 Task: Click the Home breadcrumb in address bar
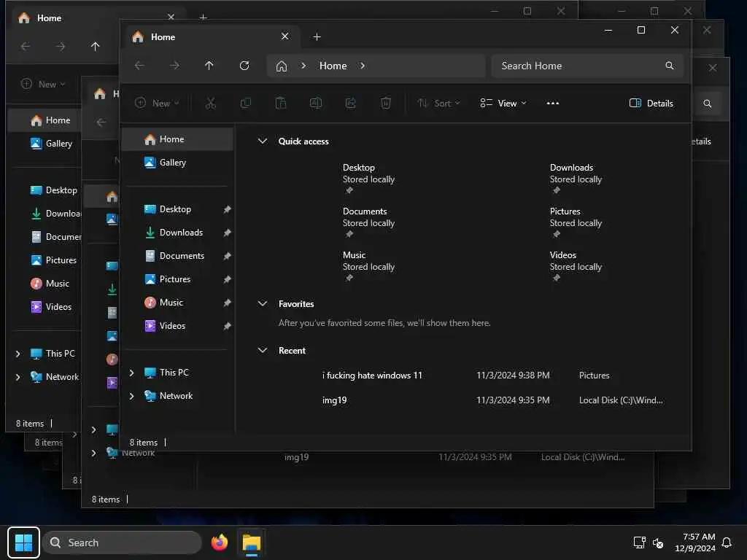[333, 66]
